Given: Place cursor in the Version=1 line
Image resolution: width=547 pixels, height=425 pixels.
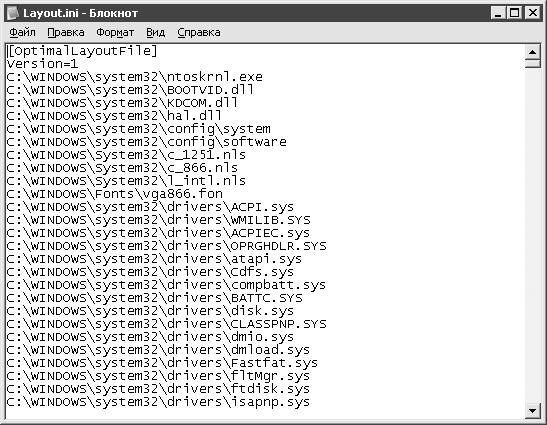Looking at the screenshot, I should (43, 64).
